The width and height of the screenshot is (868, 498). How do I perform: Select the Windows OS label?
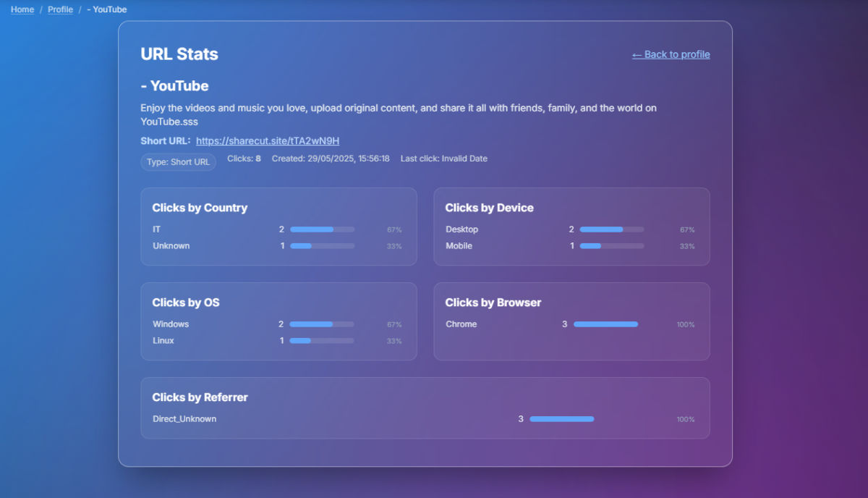click(171, 324)
